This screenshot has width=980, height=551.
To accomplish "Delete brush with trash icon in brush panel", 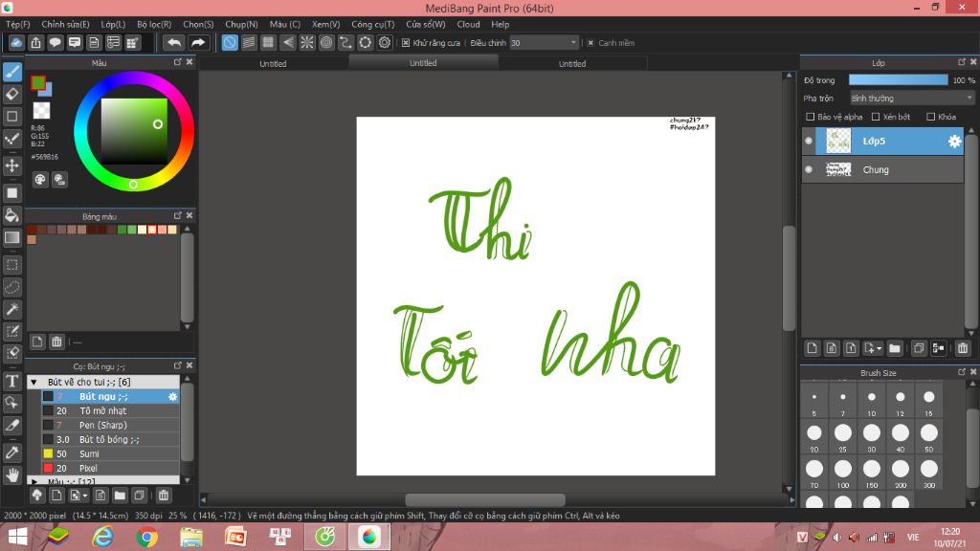I will tap(163, 496).
